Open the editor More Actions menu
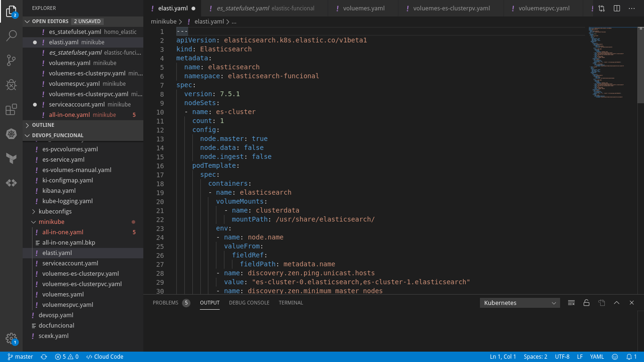This screenshot has height=362, width=644. 632,8
